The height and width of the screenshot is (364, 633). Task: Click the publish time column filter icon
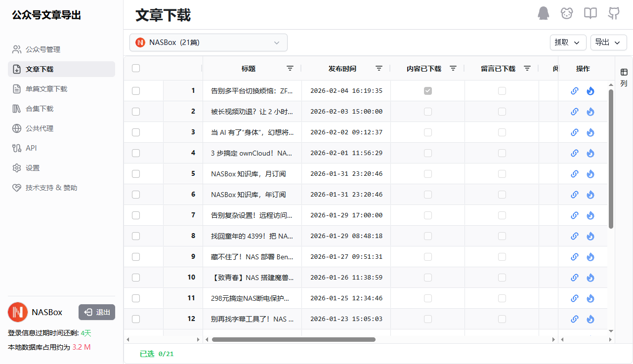tap(379, 69)
